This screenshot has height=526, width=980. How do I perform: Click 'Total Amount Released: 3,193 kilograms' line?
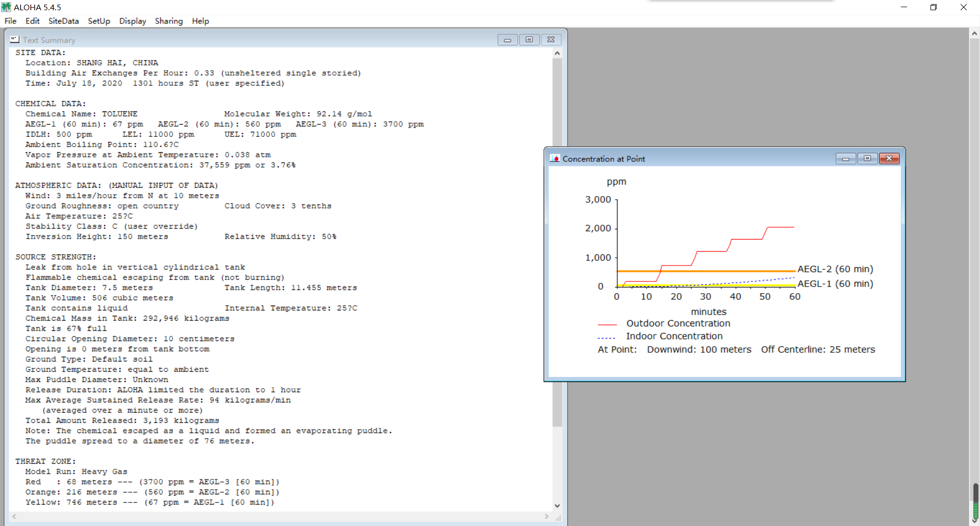(122, 420)
